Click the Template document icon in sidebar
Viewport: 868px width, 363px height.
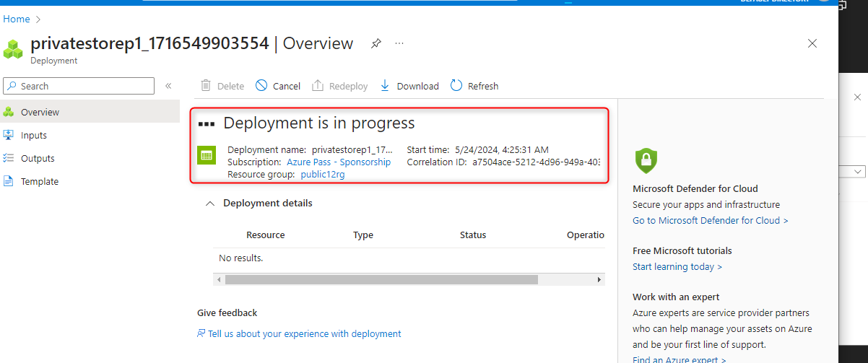pyautogui.click(x=9, y=181)
